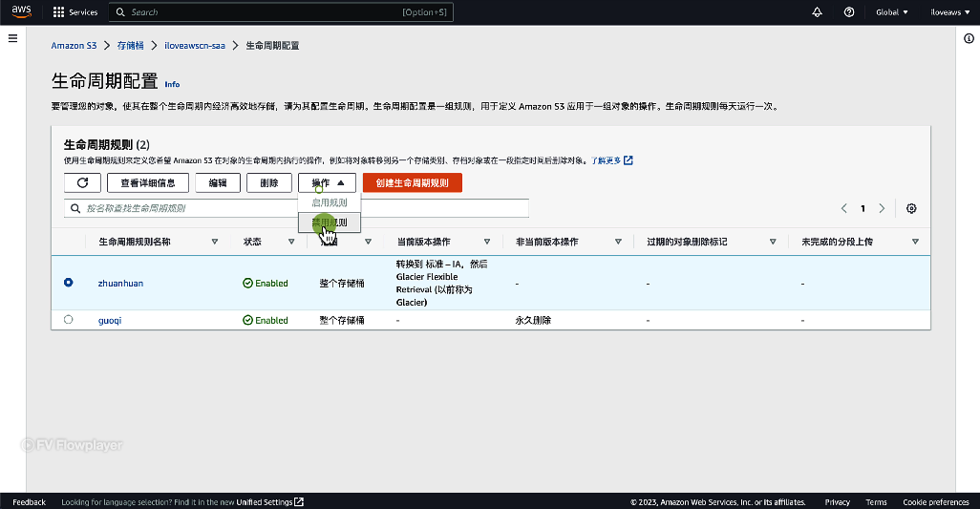Image resolution: width=980 pixels, height=509 pixels.
Task: Open Terms footer link
Action: pos(876,502)
